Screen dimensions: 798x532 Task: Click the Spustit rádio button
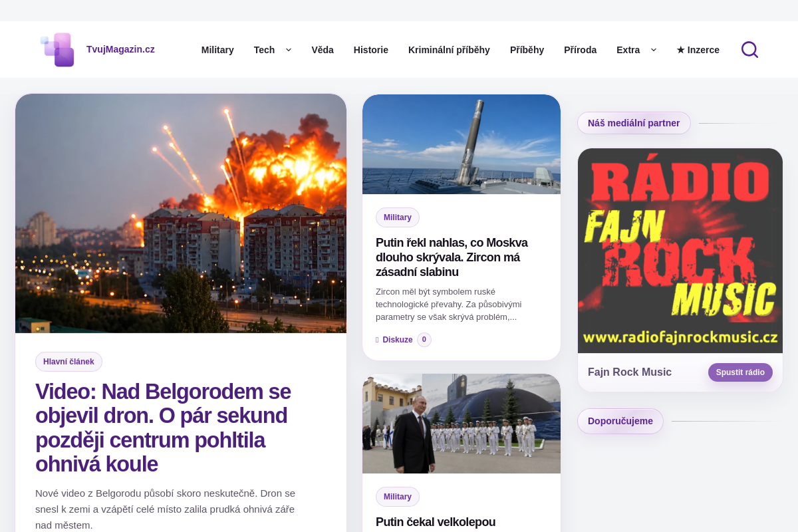pos(740,372)
